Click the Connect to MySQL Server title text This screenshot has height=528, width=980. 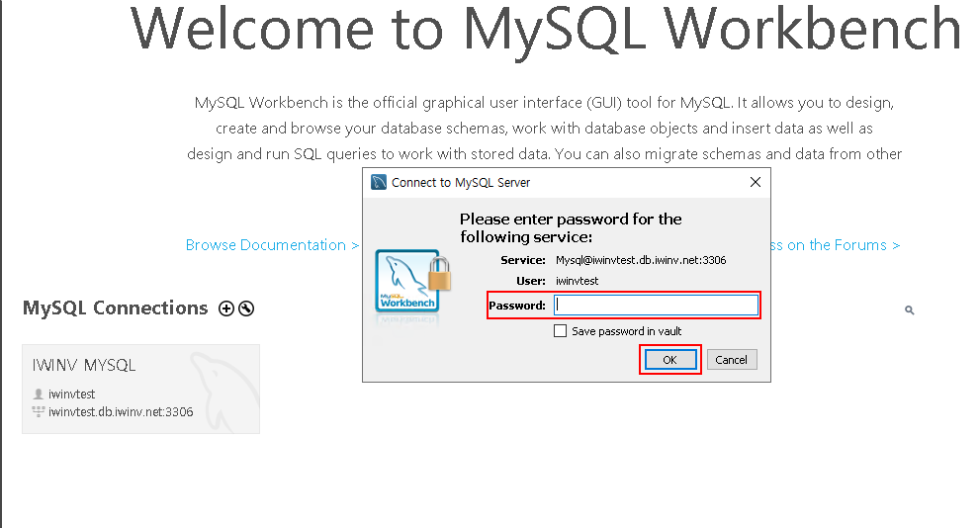461,183
